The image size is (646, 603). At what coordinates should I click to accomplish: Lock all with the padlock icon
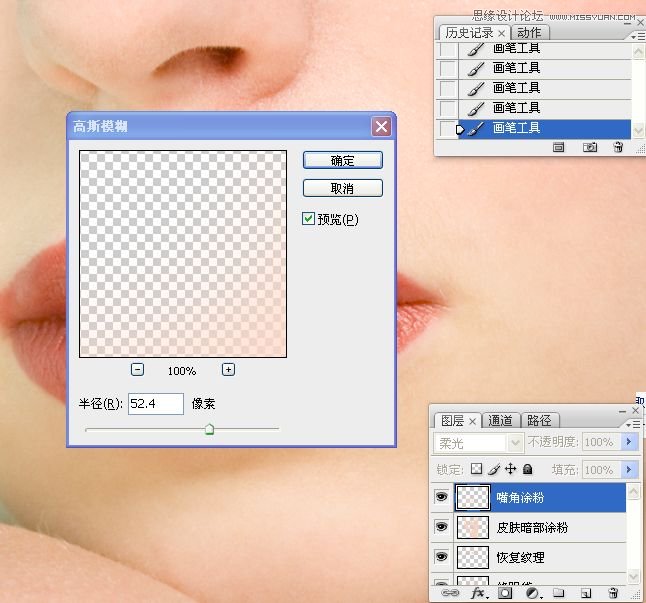[x=527, y=469]
